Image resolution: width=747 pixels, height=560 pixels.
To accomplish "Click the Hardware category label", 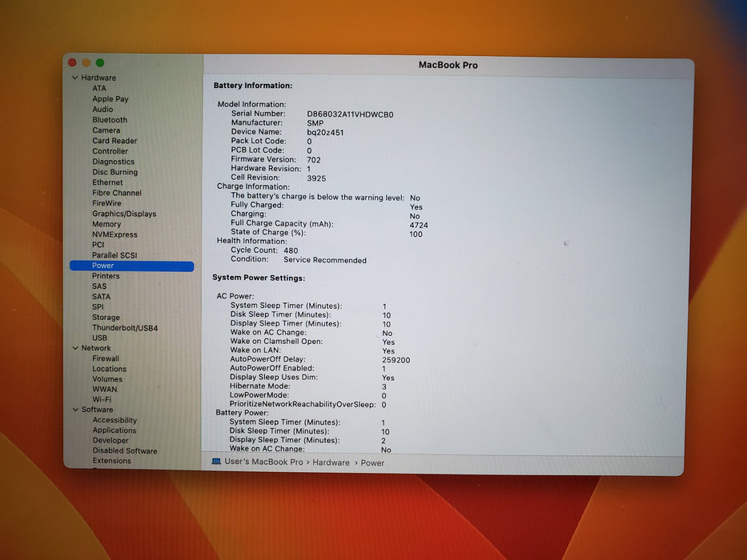I will (x=98, y=78).
